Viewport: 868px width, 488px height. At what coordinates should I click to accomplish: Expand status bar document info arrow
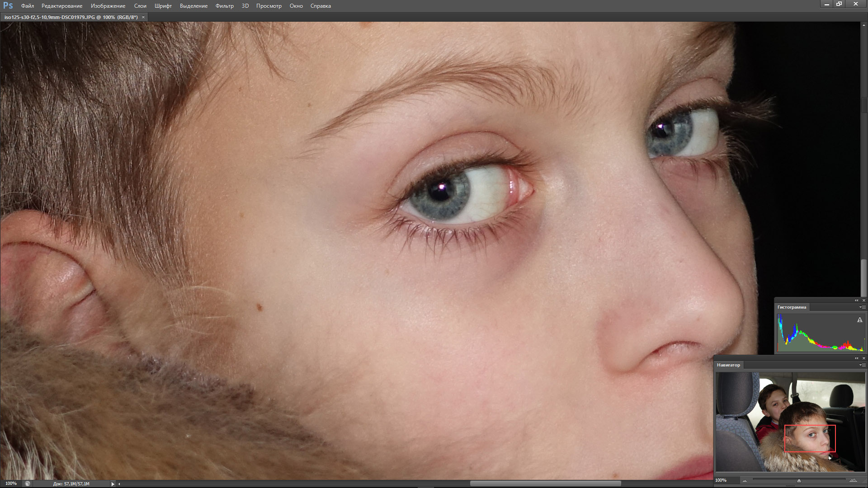(113, 483)
